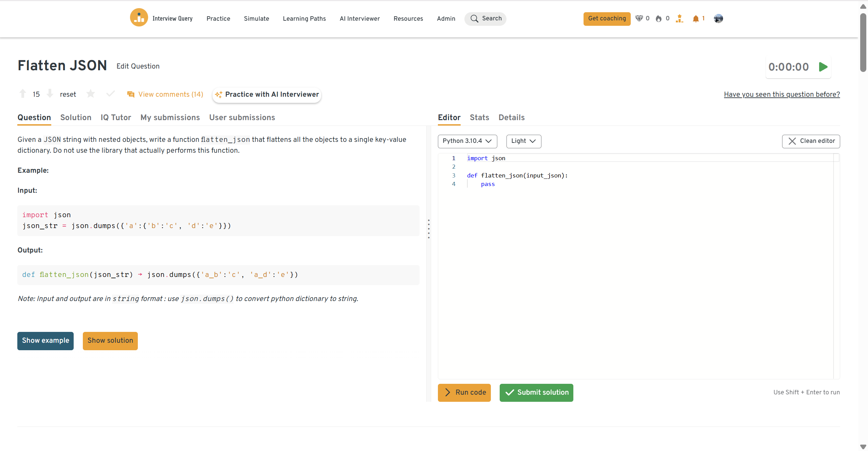Screen dimensions: 868x451
Task: Switch to the Stats tab
Action: click(479, 117)
